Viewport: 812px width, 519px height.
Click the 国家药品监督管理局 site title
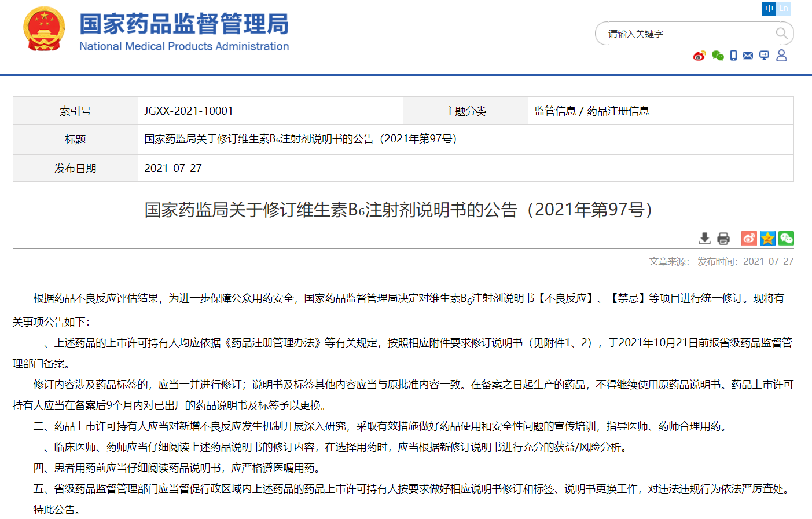tap(184, 24)
